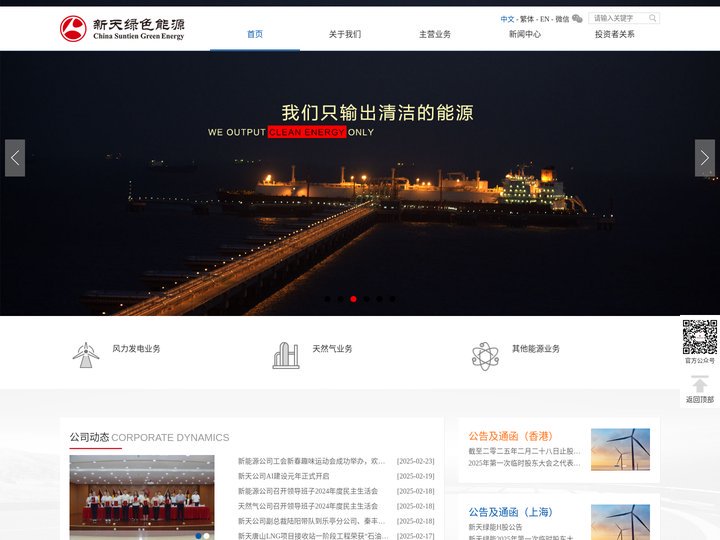The width and height of the screenshot is (720, 540).
Task: Open the natural gas building icon
Action: pos(286,355)
